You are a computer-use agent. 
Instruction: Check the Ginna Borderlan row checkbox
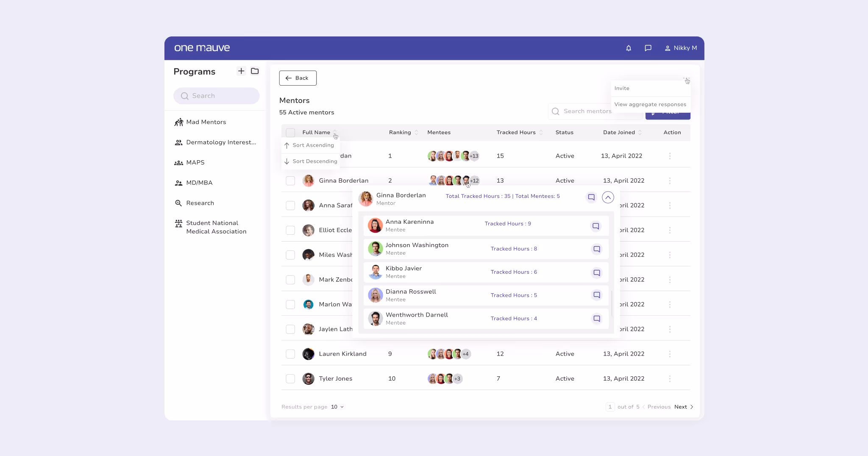290,181
